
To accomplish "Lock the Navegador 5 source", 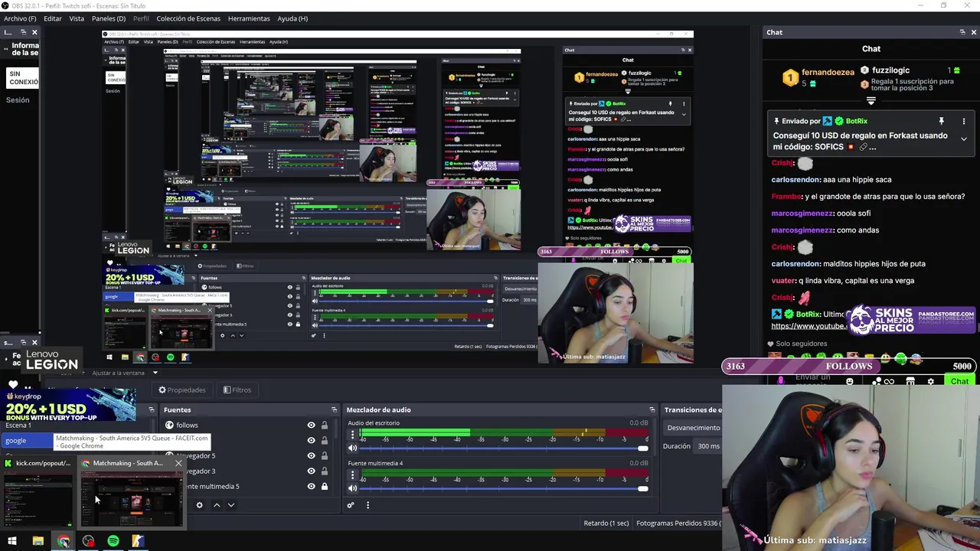I will (324, 456).
